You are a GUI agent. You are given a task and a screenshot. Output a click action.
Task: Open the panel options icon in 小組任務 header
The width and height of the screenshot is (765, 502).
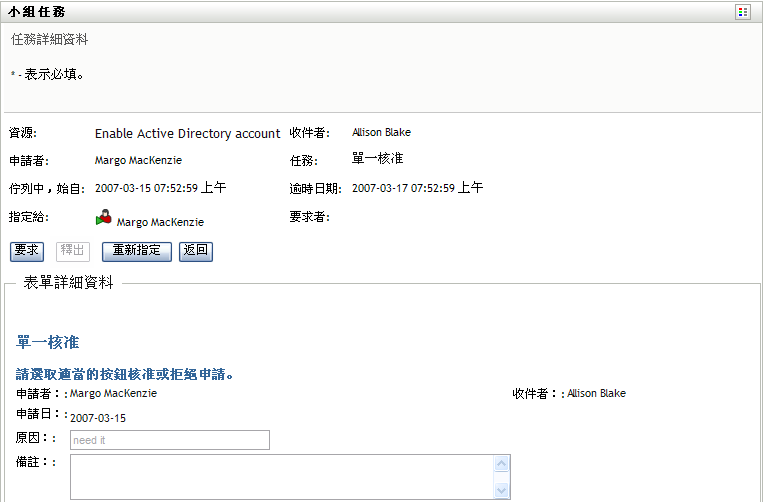pyautogui.click(x=742, y=12)
